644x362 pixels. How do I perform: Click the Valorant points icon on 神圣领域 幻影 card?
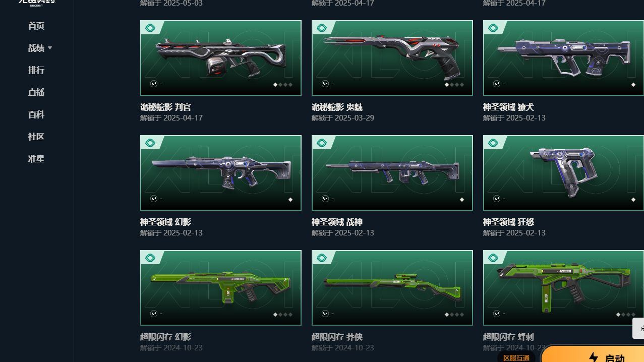coord(154,199)
